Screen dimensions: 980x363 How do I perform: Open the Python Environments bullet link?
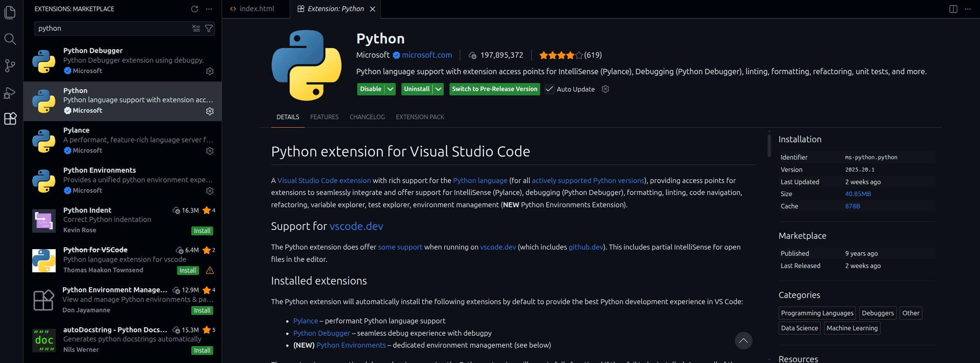[351, 345]
